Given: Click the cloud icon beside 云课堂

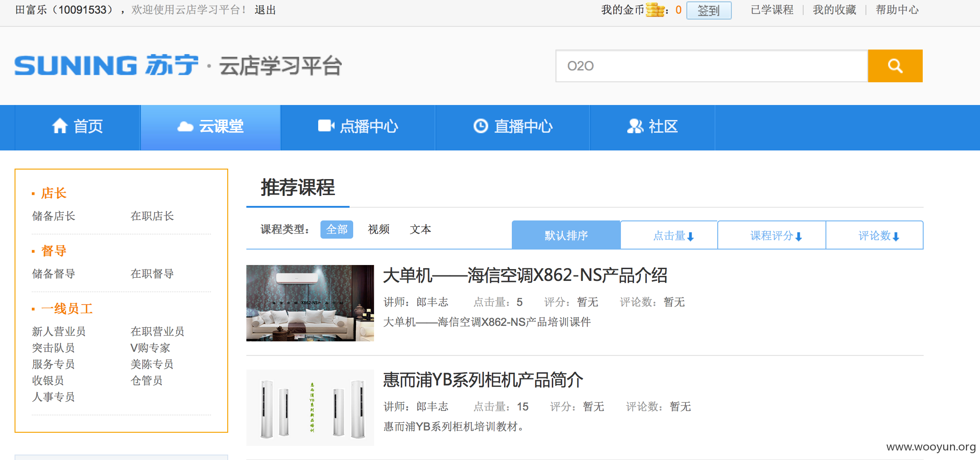Looking at the screenshot, I should [185, 126].
